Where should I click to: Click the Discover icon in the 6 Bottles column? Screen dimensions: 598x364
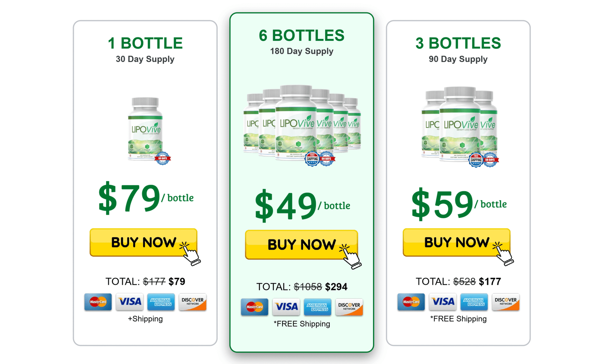point(349,307)
